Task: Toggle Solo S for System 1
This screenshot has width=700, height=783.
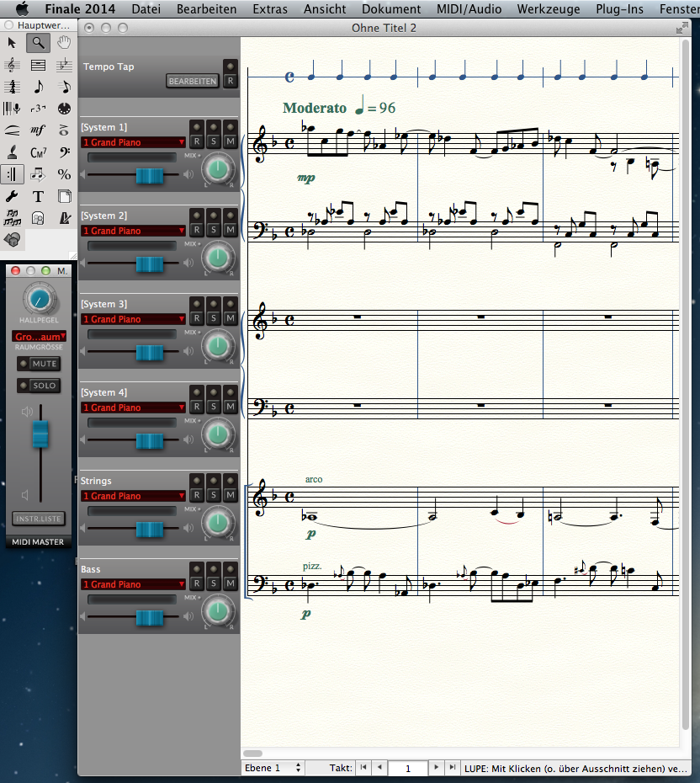Action: click(x=214, y=141)
